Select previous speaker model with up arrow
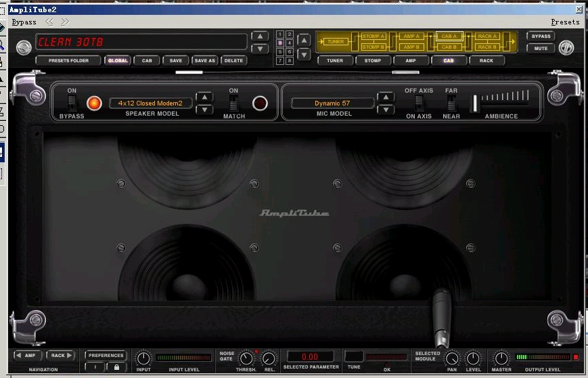588x378 pixels. click(x=205, y=97)
